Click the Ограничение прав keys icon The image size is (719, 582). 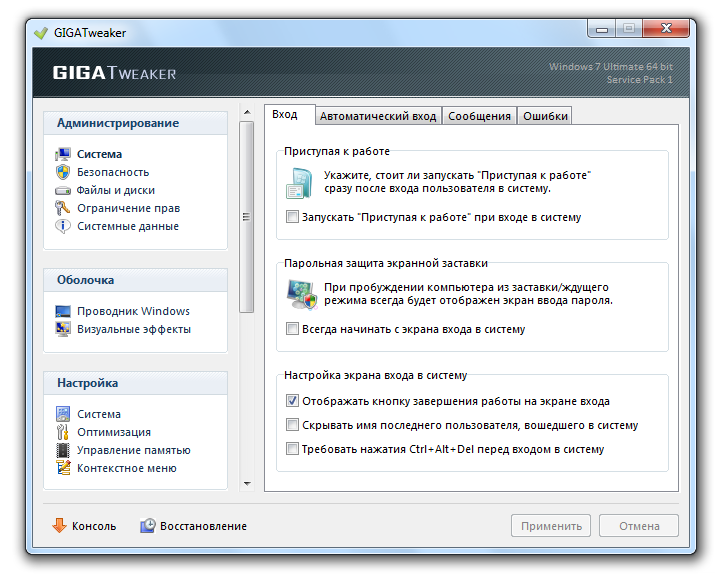pyautogui.click(x=63, y=208)
